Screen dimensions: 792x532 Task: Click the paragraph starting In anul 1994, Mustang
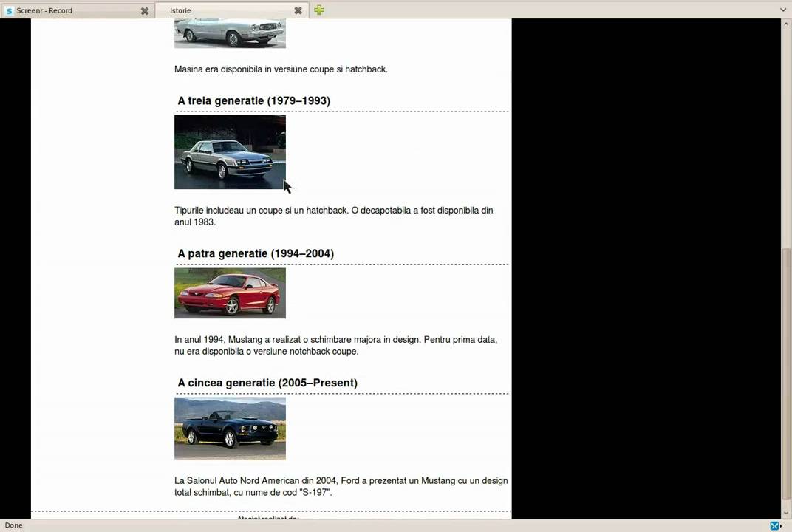(336, 346)
